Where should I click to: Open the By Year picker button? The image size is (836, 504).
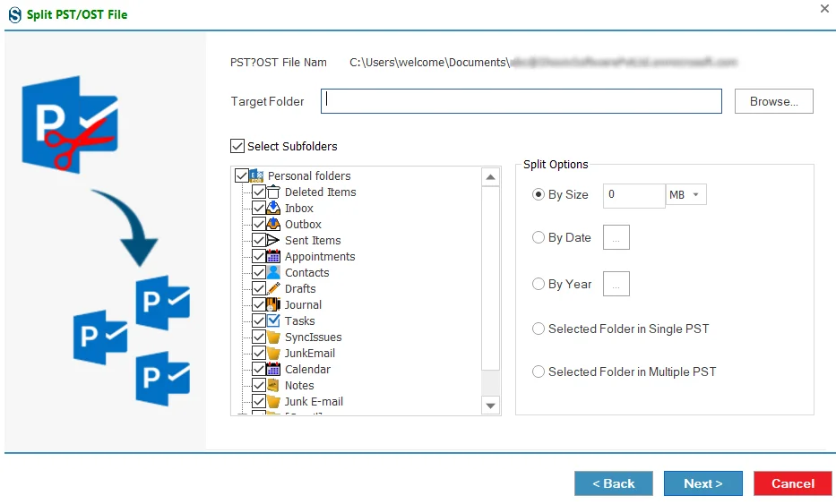click(x=616, y=284)
